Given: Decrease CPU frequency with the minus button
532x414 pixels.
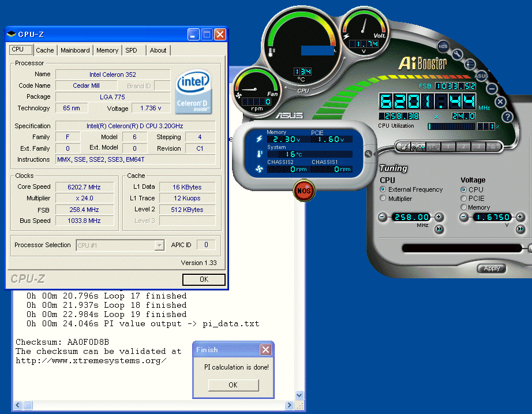Looking at the screenshot, I should (383, 217).
